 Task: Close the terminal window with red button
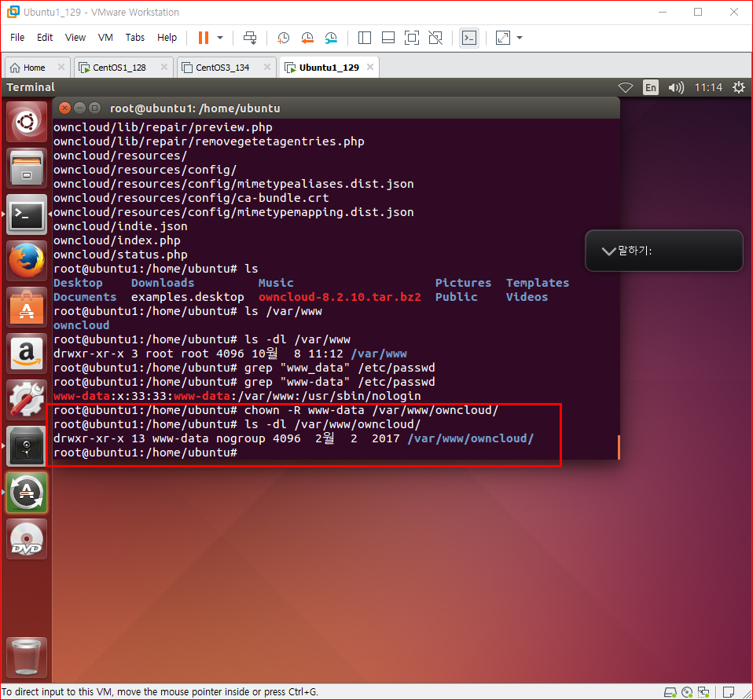pyautogui.click(x=64, y=108)
